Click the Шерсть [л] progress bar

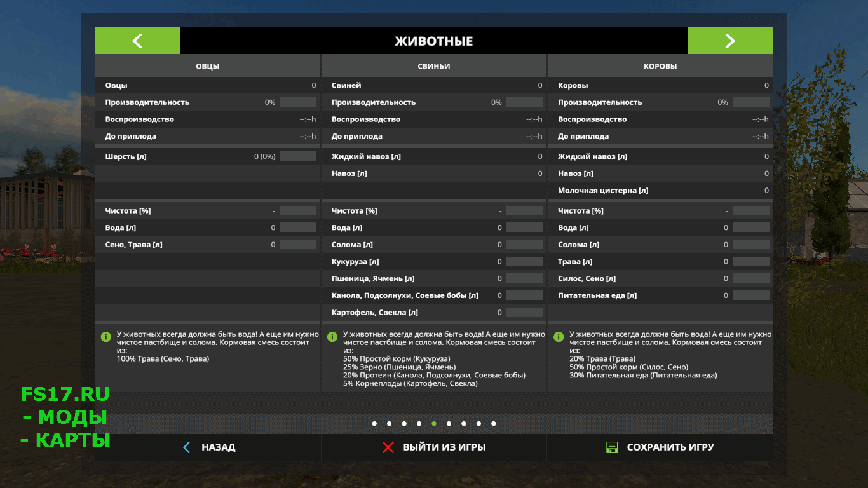coord(298,156)
